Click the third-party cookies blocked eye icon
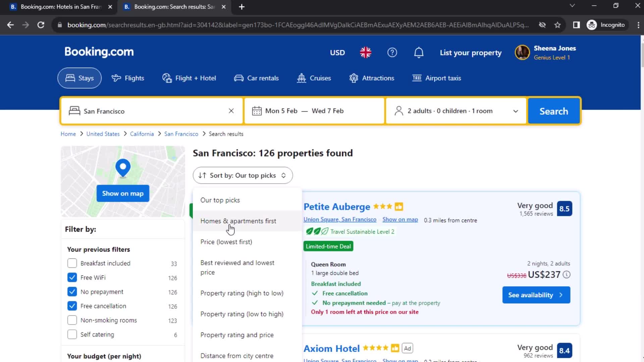 [542, 25]
